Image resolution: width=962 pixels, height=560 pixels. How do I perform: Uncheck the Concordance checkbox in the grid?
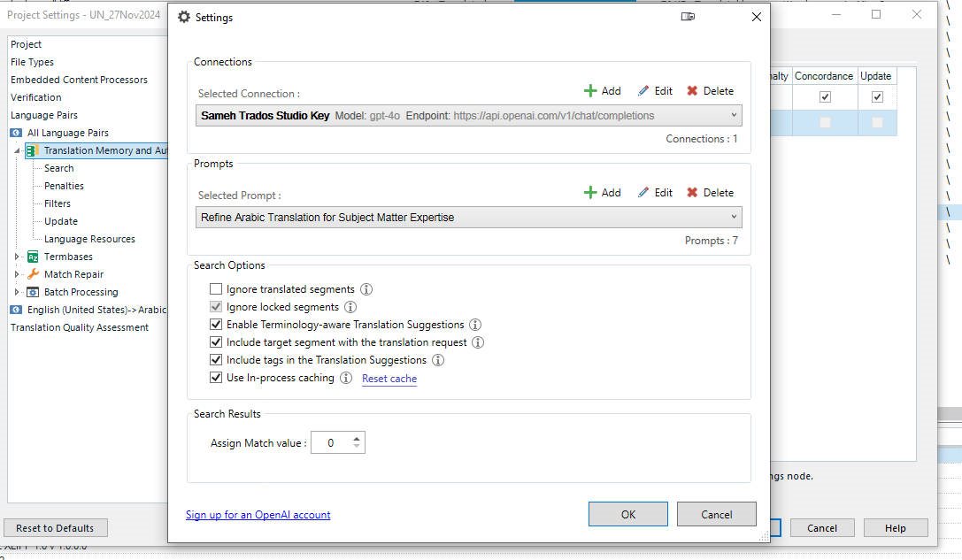pyautogui.click(x=824, y=96)
